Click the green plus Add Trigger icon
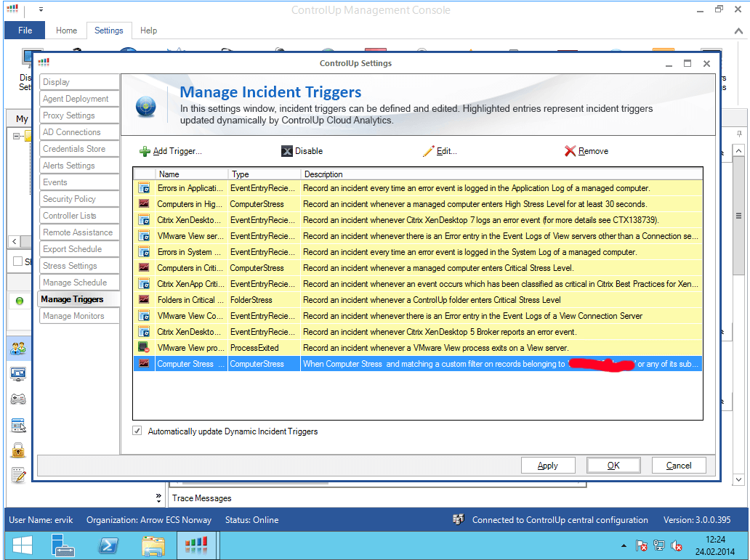 pos(145,152)
